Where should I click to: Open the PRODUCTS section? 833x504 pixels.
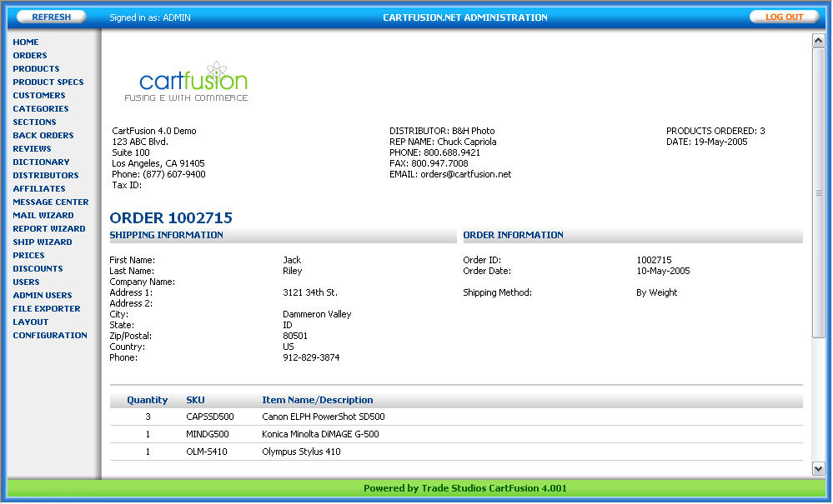click(36, 68)
